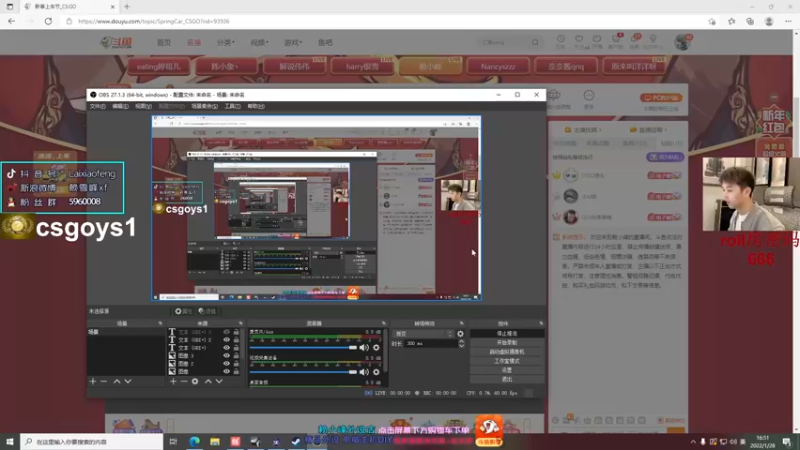Toggle lock on image source 3
The height and width of the screenshot is (450, 800).
236,356
